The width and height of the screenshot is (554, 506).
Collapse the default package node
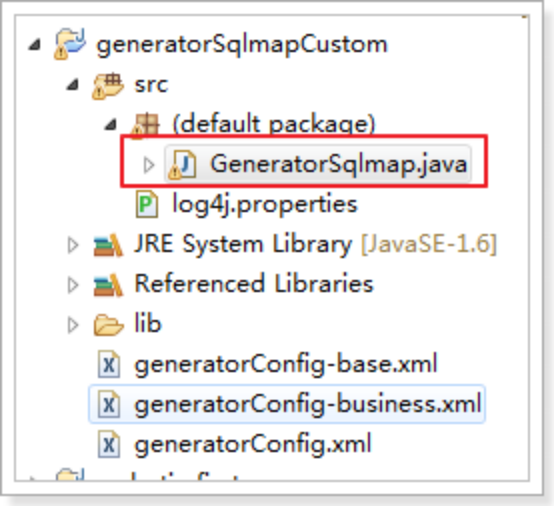click(x=111, y=124)
